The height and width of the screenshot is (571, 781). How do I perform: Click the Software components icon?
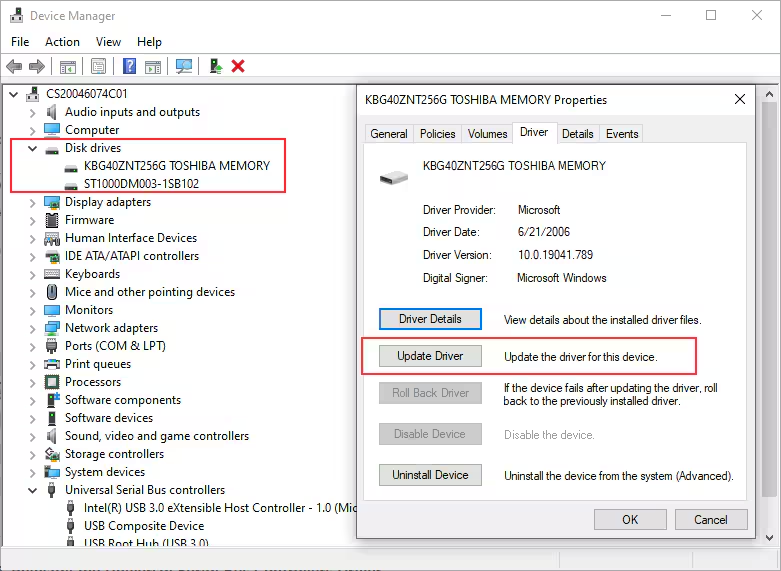click(x=52, y=400)
